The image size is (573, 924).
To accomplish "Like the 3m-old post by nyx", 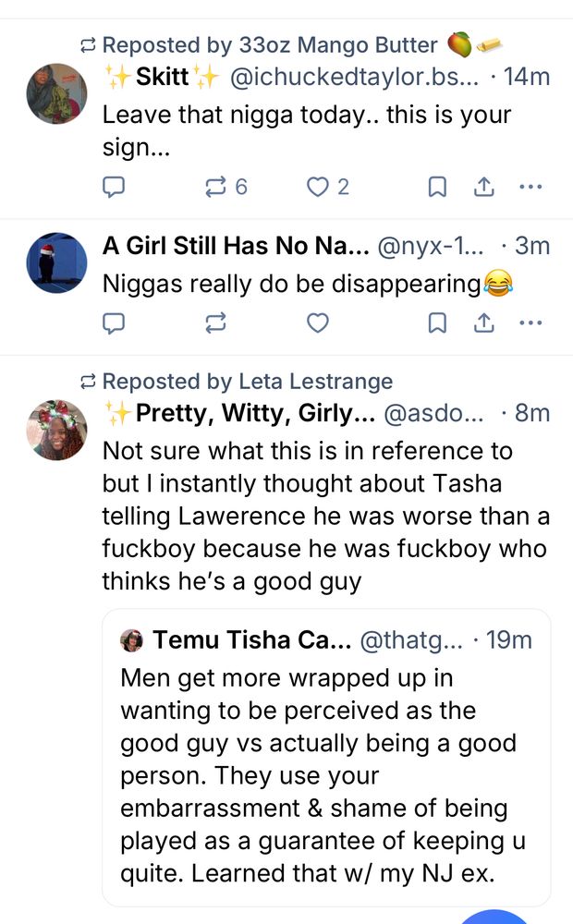I will coord(318,323).
